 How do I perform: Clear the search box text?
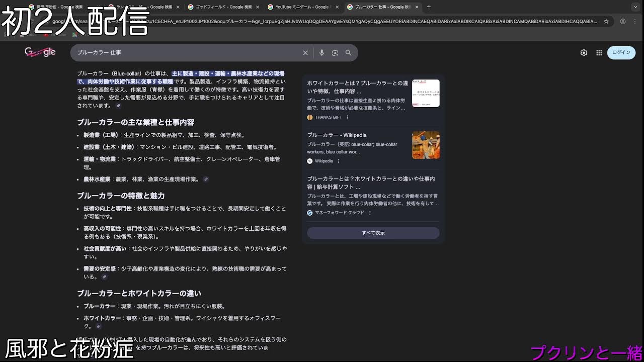pyautogui.click(x=305, y=53)
